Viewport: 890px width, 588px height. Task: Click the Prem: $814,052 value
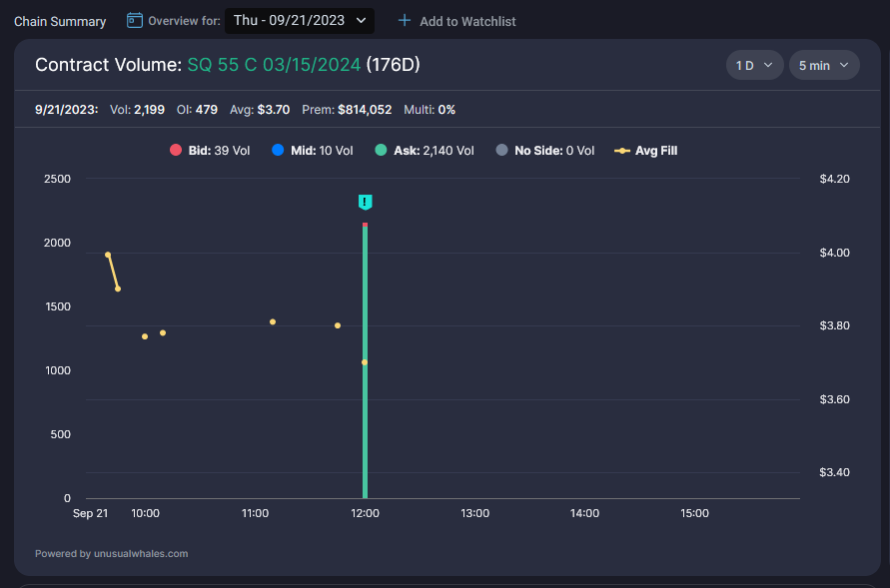347,110
